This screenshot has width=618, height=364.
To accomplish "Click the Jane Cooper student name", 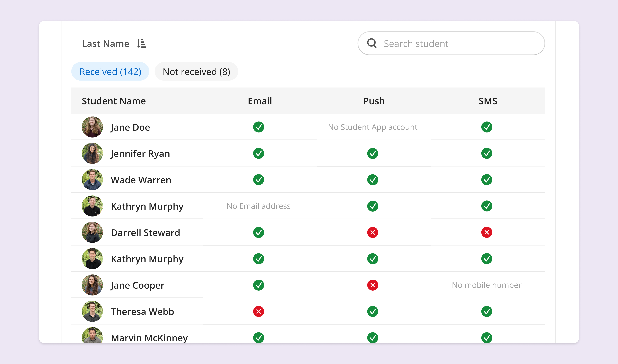I will tap(137, 285).
